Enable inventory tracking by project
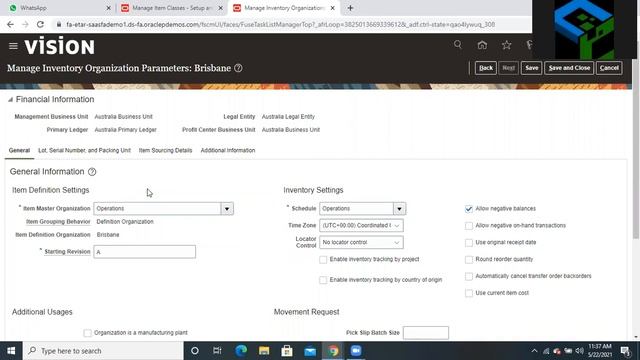This screenshot has width=640, height=360. point(323,260)
